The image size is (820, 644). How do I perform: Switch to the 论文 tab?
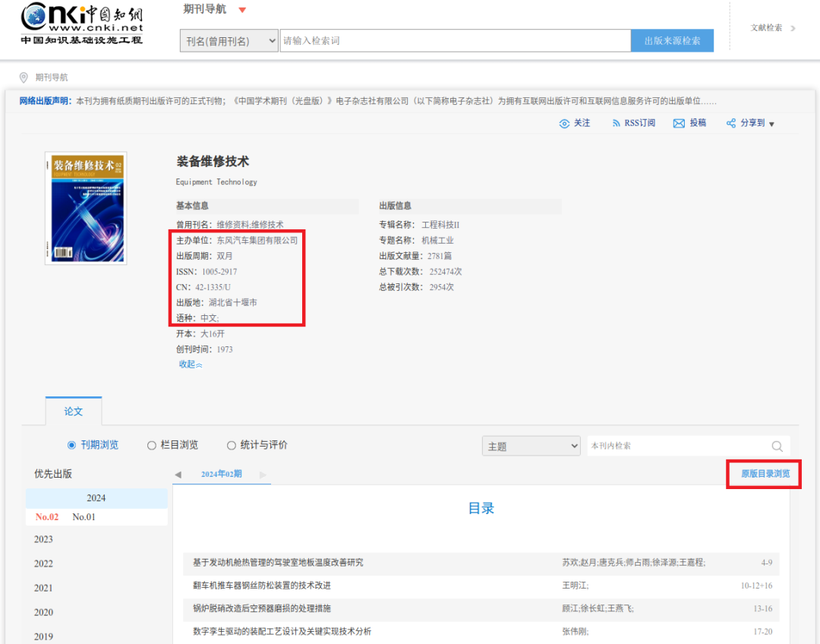pyautogui.click(x=73, y=411)
